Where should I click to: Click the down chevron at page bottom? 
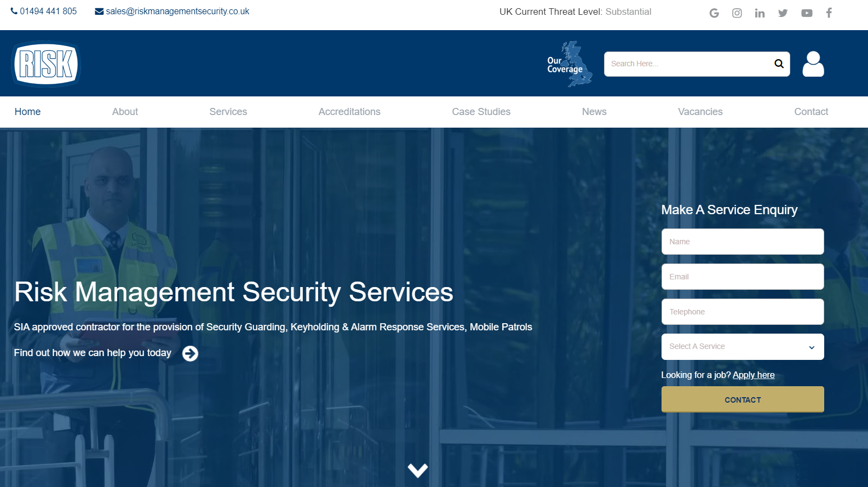(x=418, y=471)
